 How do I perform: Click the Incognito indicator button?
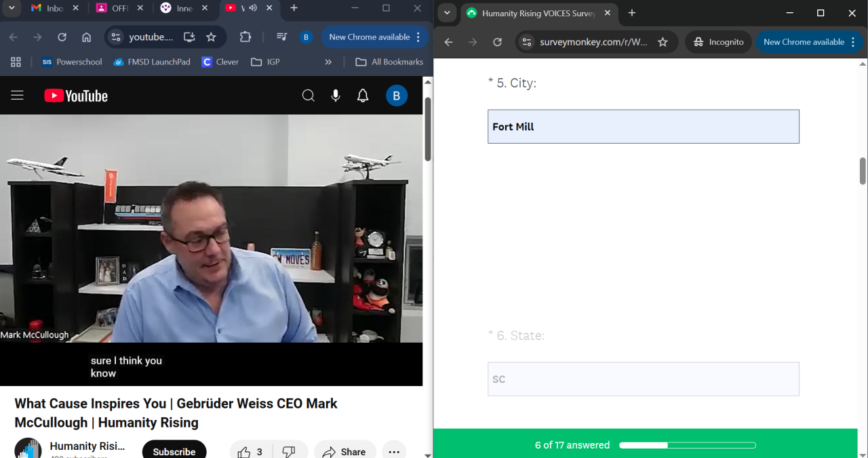tap(719, 42)
